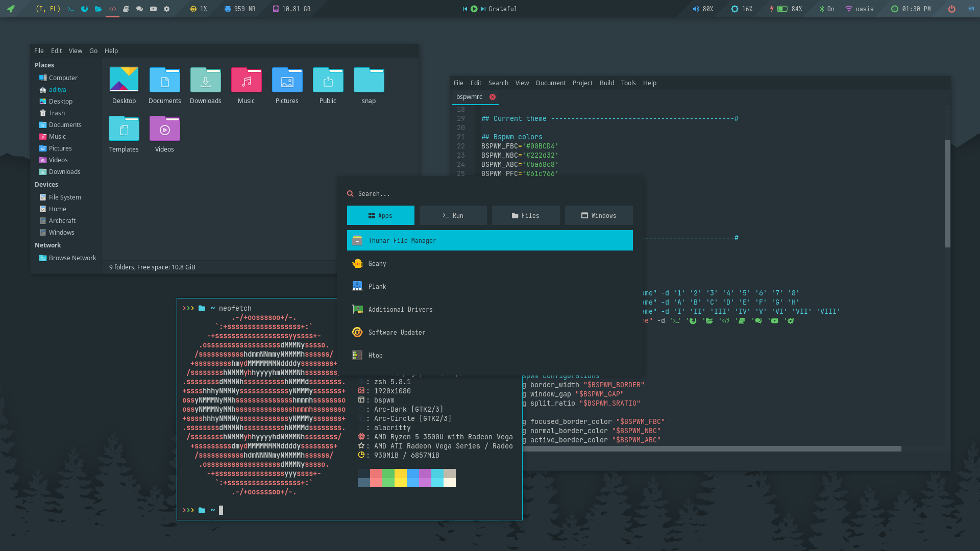
Task: Switch to the Firefox browser workspace icon
Action: coord(85,9)
